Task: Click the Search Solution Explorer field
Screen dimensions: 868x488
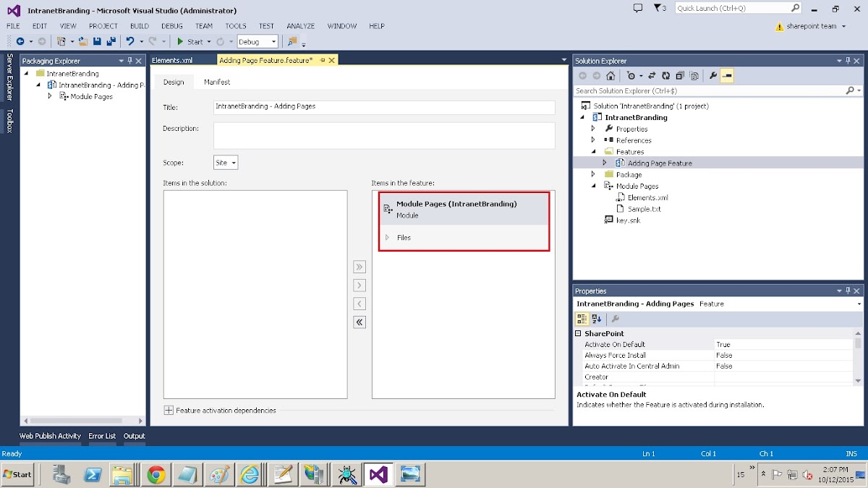Action: coord(709,91)
